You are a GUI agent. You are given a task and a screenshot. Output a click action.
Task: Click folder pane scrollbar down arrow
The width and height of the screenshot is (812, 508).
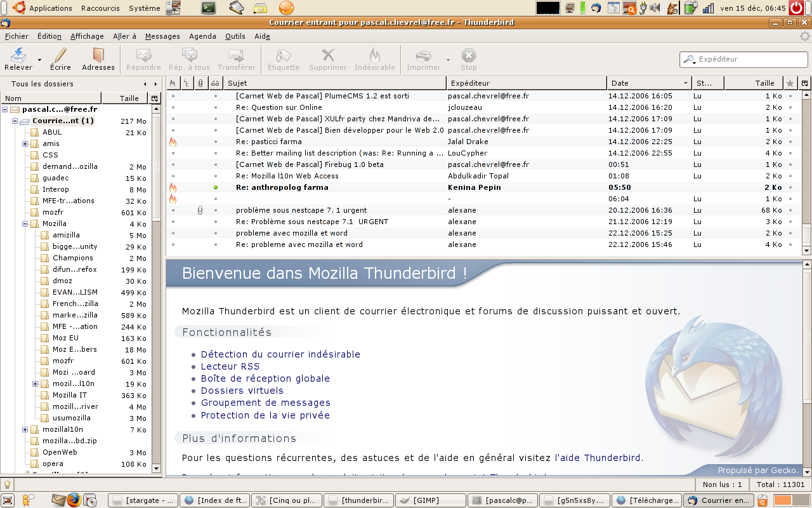click(x=157, y=468)
